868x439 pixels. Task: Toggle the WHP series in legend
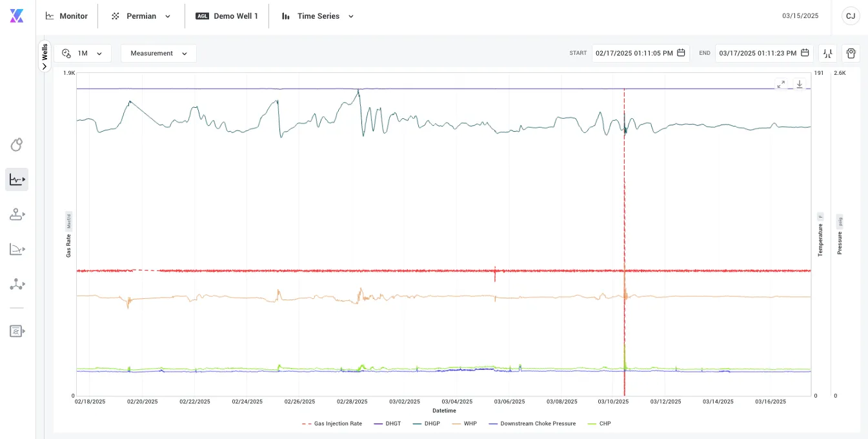(464, 424)
